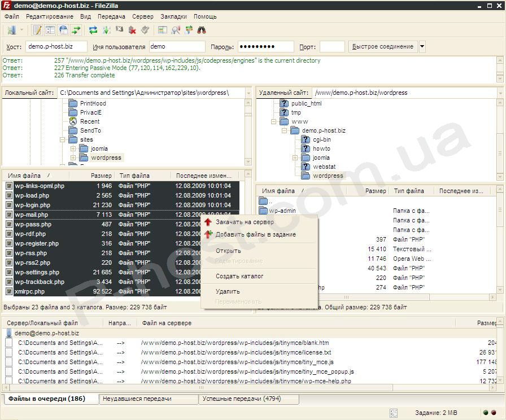The image size is (506, 420).
Task: Click the reconnect to last server icon
Action: point(145,30)
